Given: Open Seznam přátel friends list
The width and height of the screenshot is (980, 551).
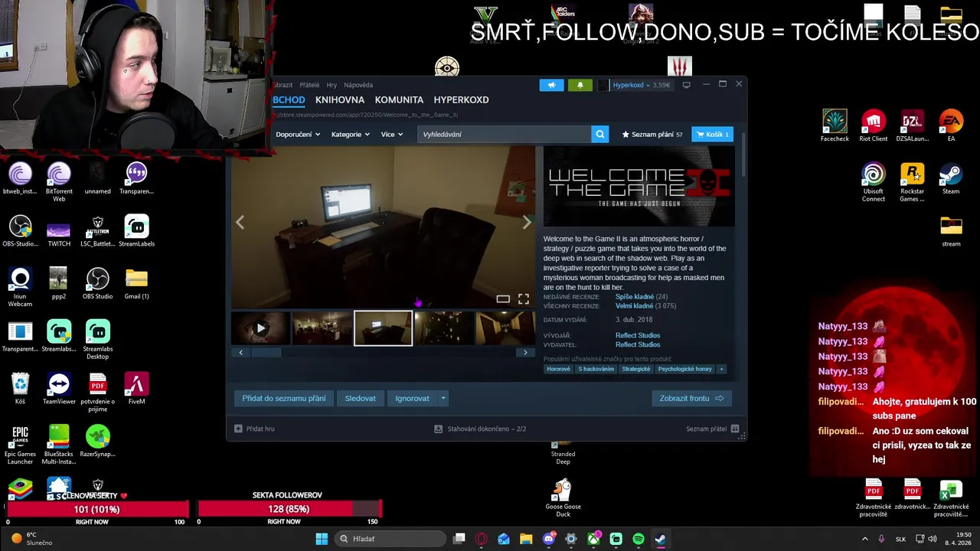Looking at the screenshot, I should click(712, 429).
